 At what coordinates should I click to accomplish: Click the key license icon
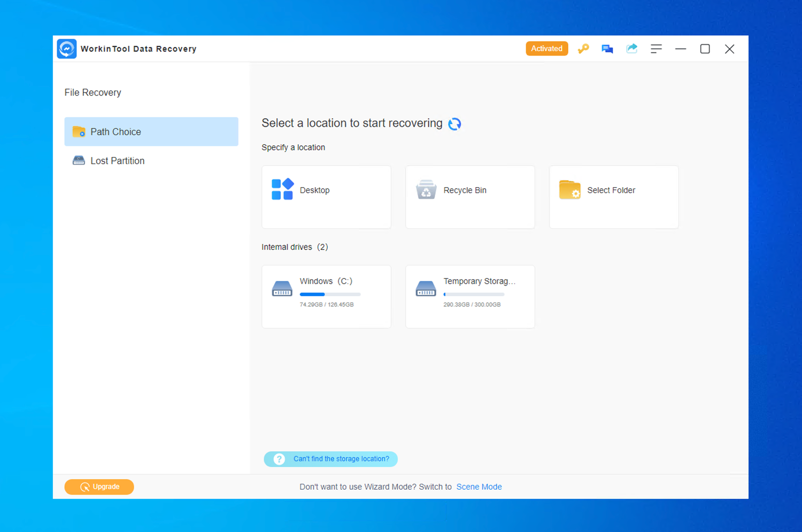pyautogui.click(x=583, y=49)
